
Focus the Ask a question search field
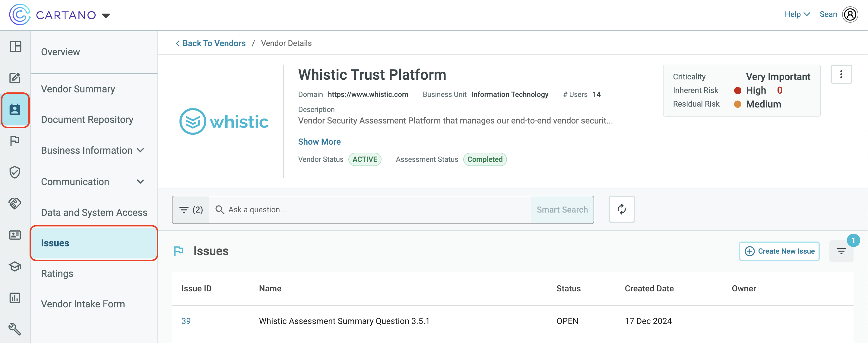click(370, 210)
